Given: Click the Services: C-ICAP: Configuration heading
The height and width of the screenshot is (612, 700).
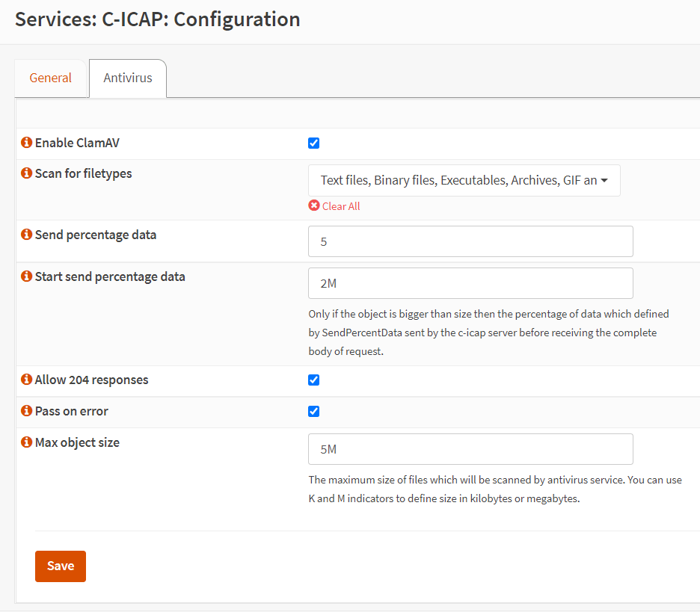Looking at the screenshot, I should tap(158, 19).
